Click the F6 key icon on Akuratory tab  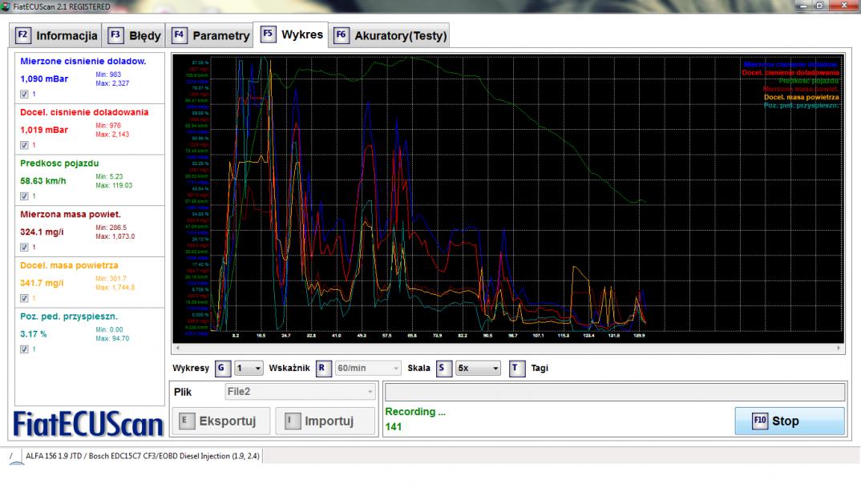342,36
